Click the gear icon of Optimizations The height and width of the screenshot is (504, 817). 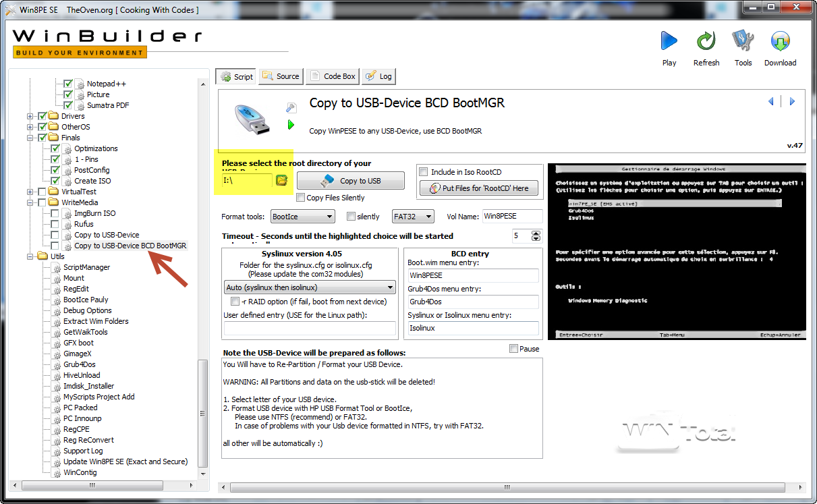[x=67, y=148]
